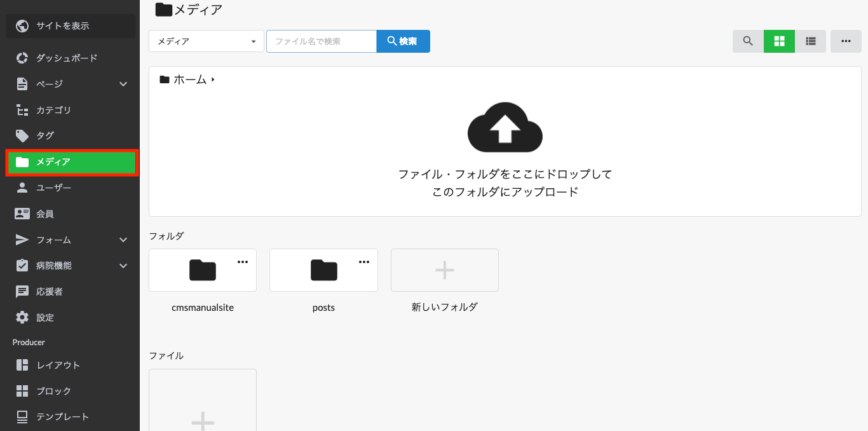Viewport: 868px width, 431px height.
Task: Open the posts folder
Action: click(323, 271)
